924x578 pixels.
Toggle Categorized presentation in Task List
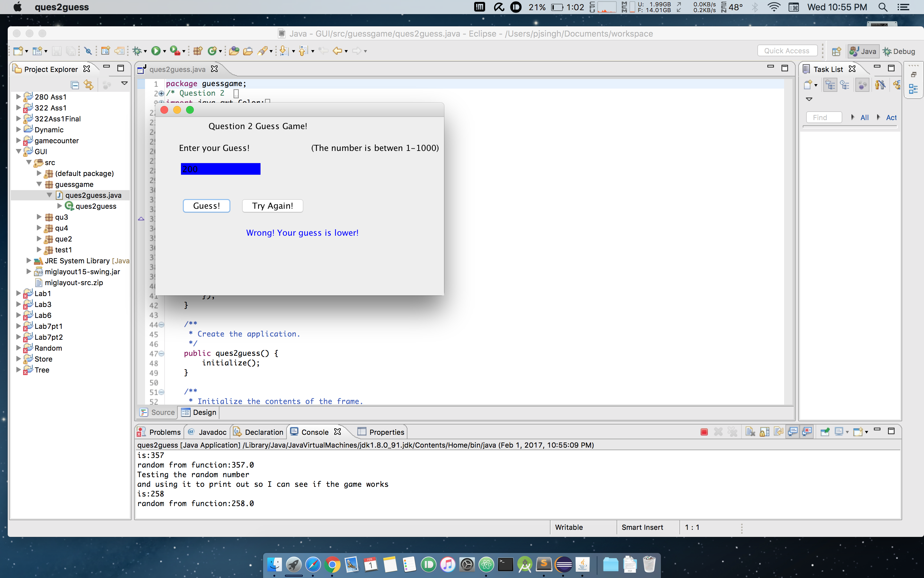pos(830,85)
